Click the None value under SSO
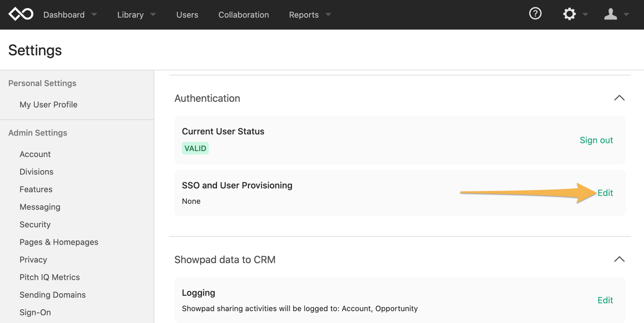Viewport: 644px width, 323px height. [191, 201]
